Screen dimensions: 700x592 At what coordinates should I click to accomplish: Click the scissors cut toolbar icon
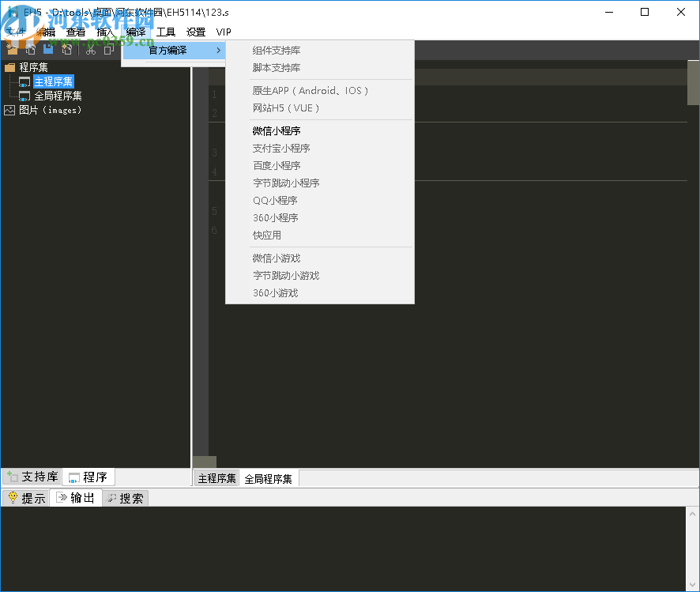91,50
